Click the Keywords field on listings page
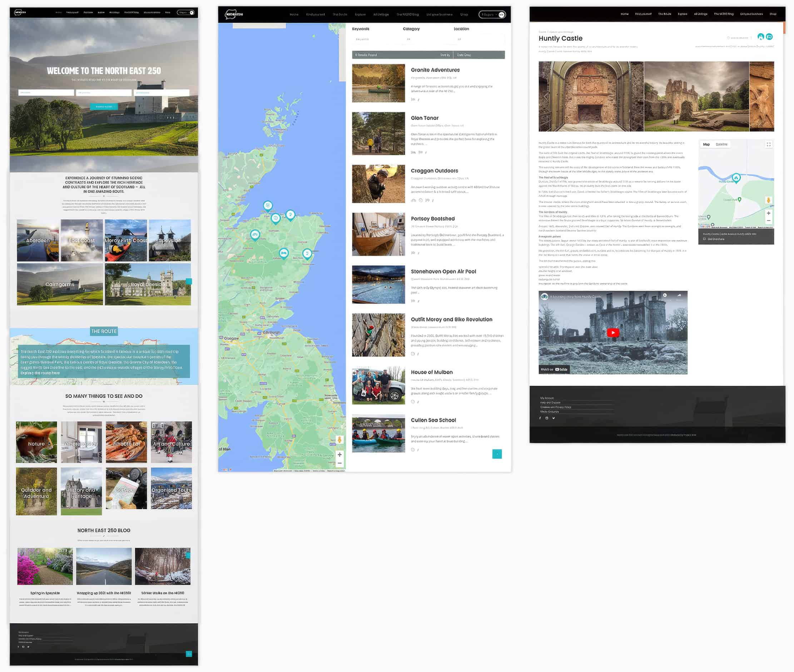The width and height of the screenshot is (794, 672). pyautogui.click(x=377, y=39)
